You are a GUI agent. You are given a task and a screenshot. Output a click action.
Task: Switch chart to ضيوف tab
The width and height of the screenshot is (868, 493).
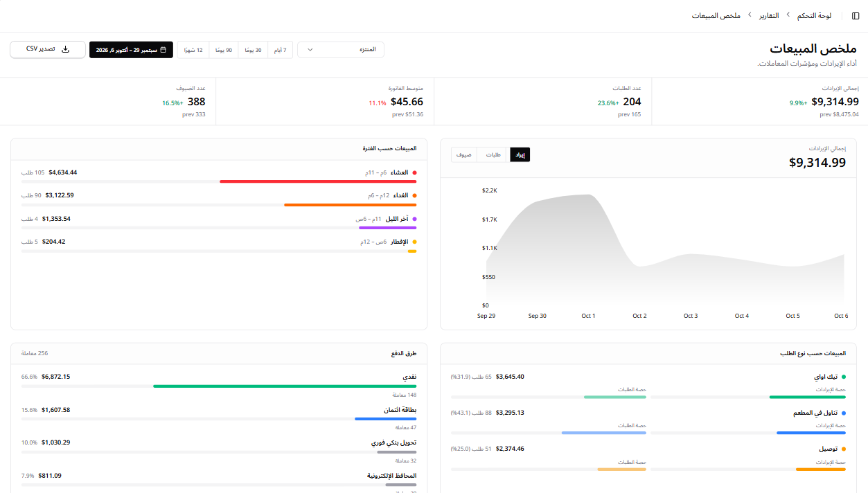click(x=464, y=155)
